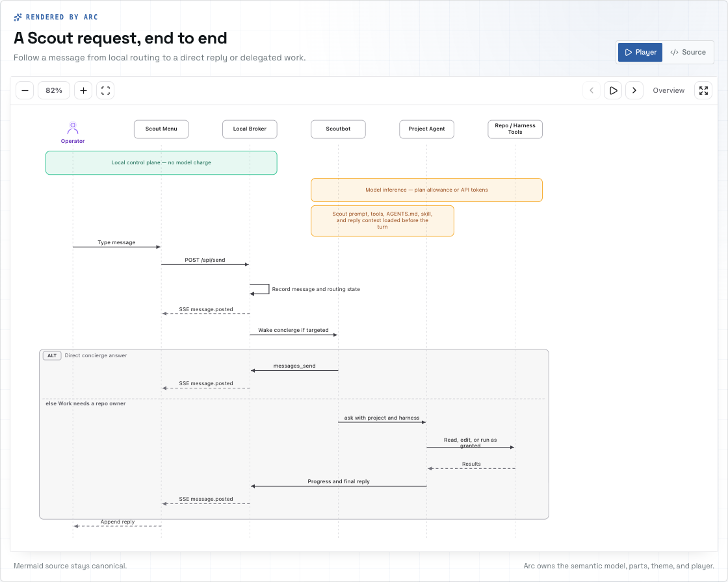This screenshot has height=582, width=728.
Task: Click 'else Work needs a repo owner' text
Action: point(85,403)
